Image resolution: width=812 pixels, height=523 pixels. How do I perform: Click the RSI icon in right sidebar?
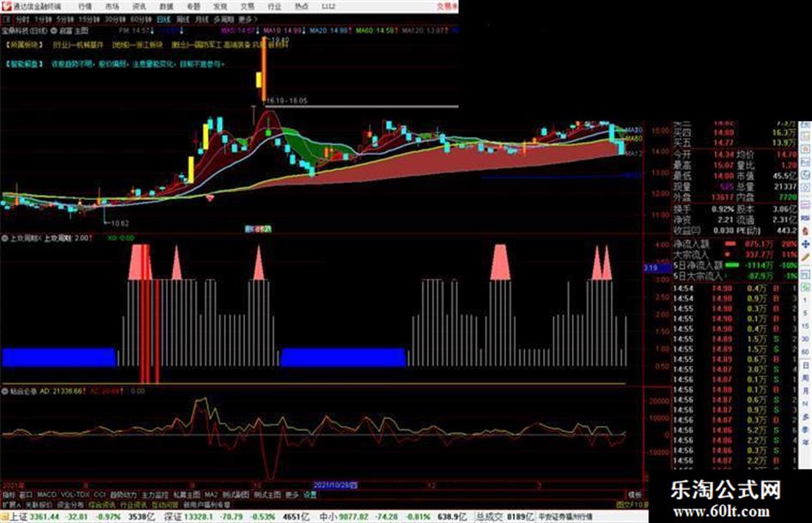[805, 218]
